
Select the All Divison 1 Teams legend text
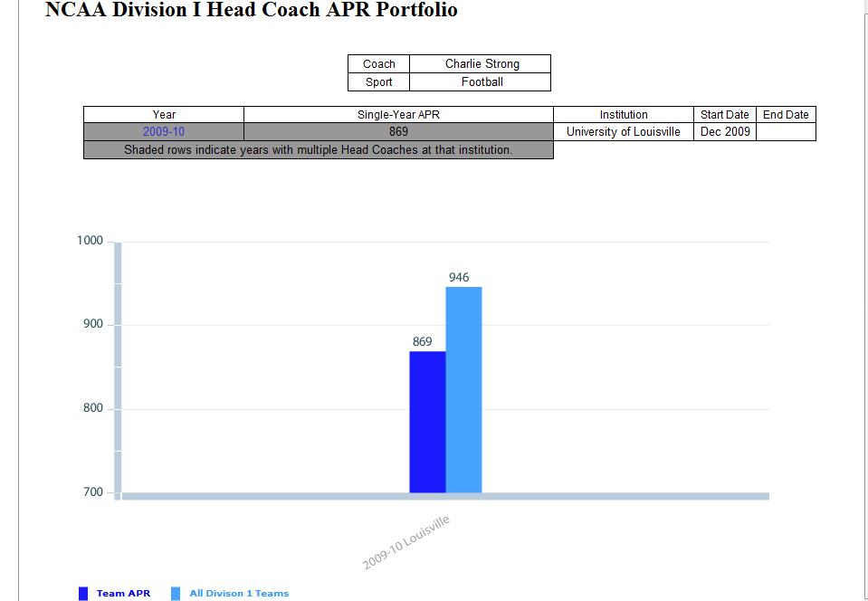point(239,594)
